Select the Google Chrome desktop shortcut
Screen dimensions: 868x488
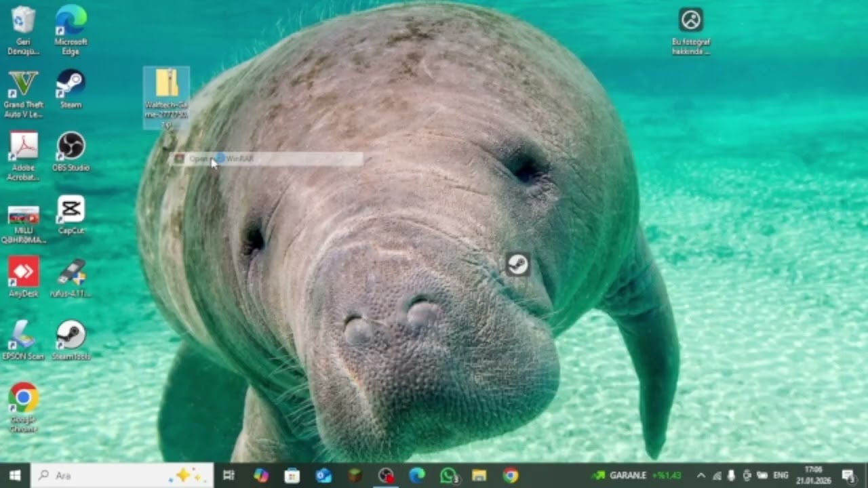pos(24,407)
